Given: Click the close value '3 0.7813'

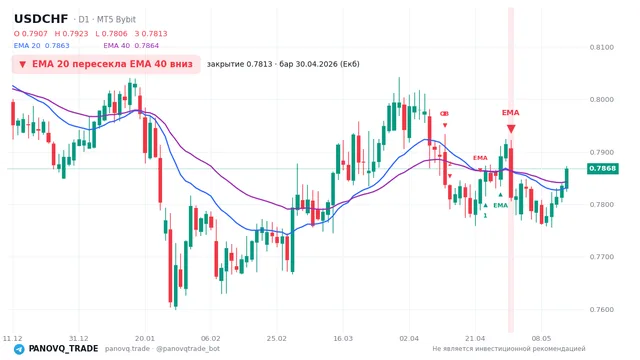Looking at the screenshot, I should coord(151,34).
